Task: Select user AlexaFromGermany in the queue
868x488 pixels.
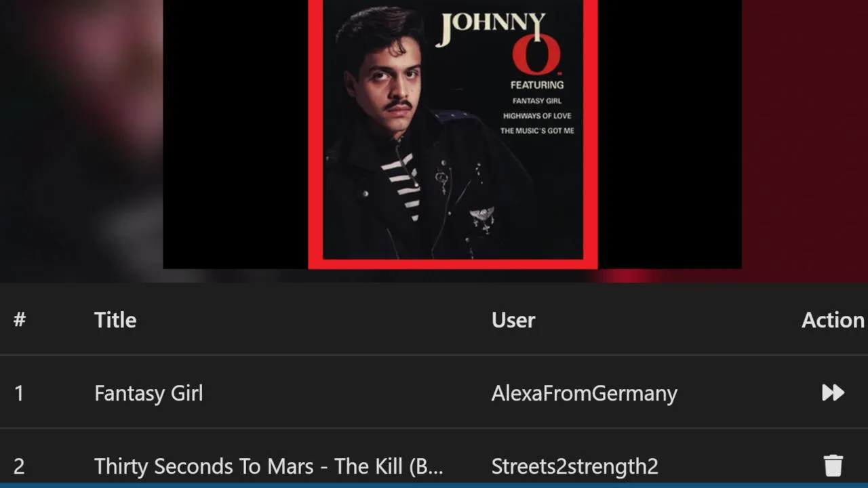Action: click(x=584, y=393)
